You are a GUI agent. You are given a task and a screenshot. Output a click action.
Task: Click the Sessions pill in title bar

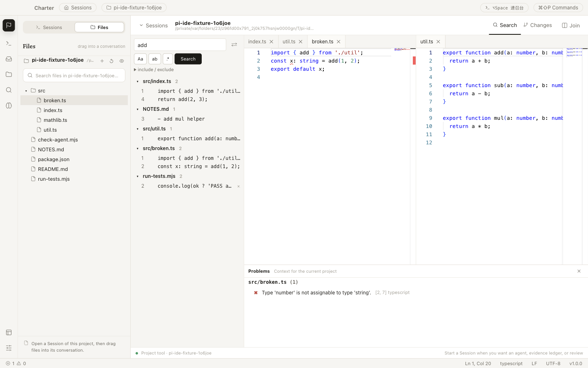78,7
